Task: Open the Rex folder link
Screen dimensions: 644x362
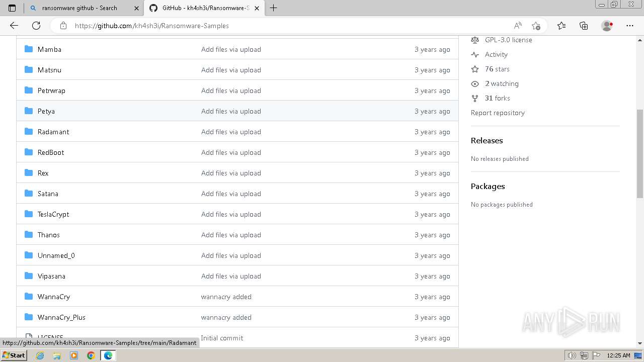Action: tap(43, 173)
